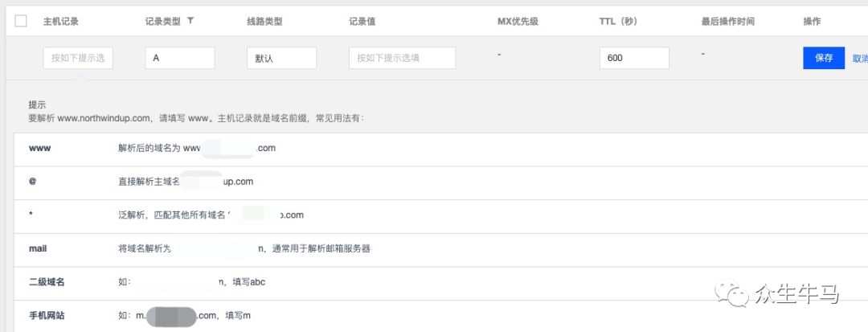Click the 主机记录 input field

click(78, 58)
